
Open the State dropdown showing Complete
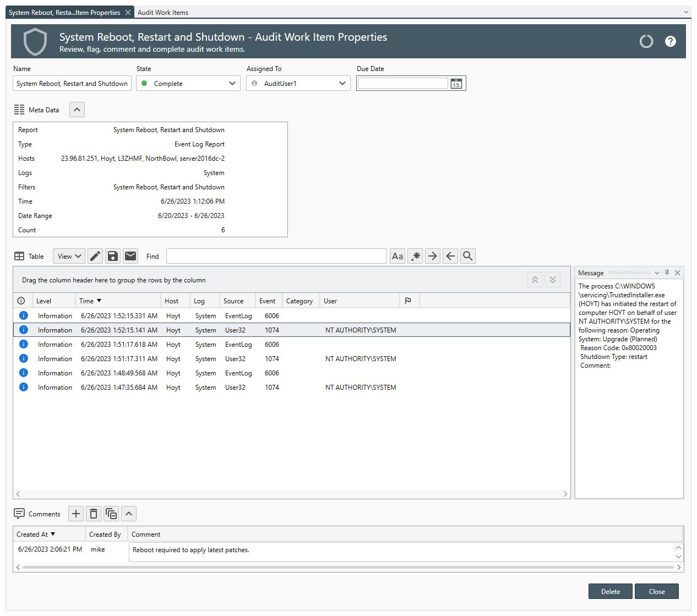tap(188, 84)
